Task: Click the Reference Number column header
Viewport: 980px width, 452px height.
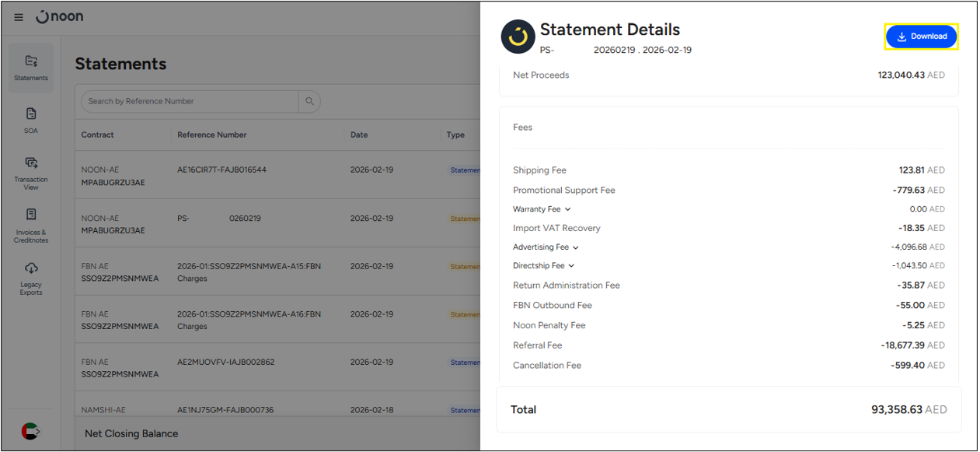Action: [x=211, y=135]
